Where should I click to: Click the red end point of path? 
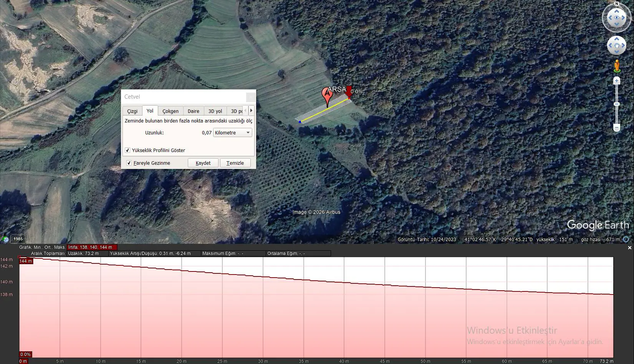349,99
